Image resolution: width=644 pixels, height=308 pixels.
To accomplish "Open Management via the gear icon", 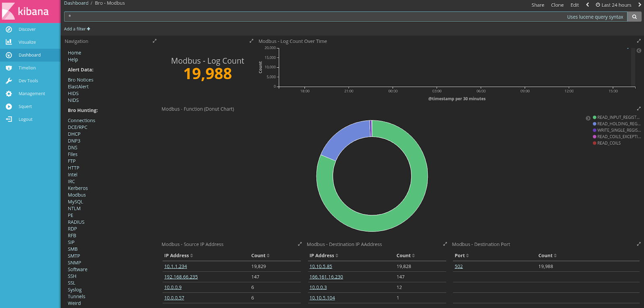I will point(9,94).
